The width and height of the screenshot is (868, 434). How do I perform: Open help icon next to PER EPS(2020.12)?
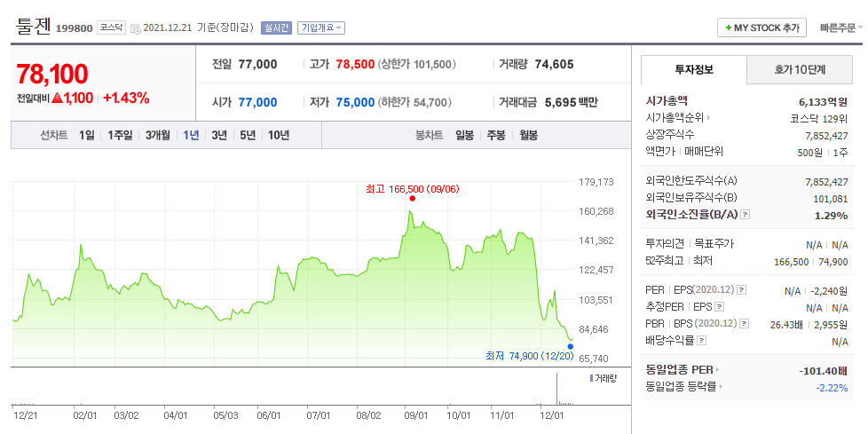pyautogui.click(x=742, y=289)
